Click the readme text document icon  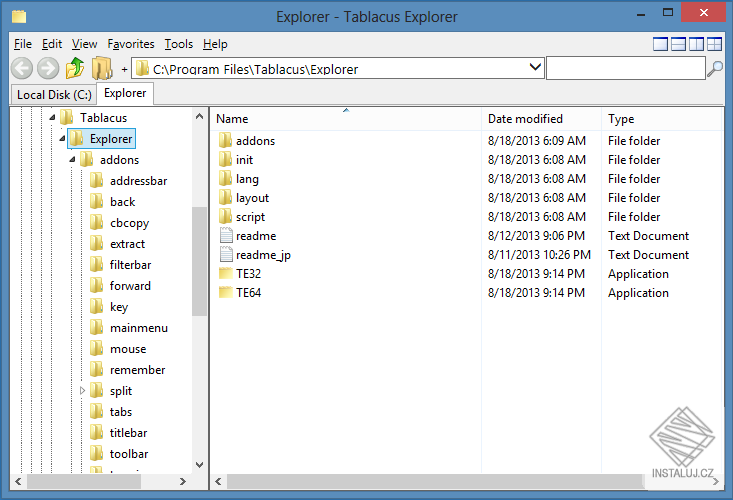coord(226,235)
